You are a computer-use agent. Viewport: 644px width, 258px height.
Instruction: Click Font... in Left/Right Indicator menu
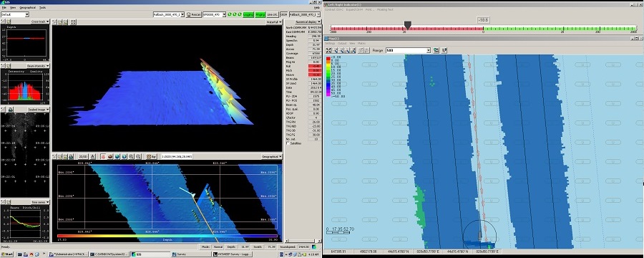pos(370,9)
